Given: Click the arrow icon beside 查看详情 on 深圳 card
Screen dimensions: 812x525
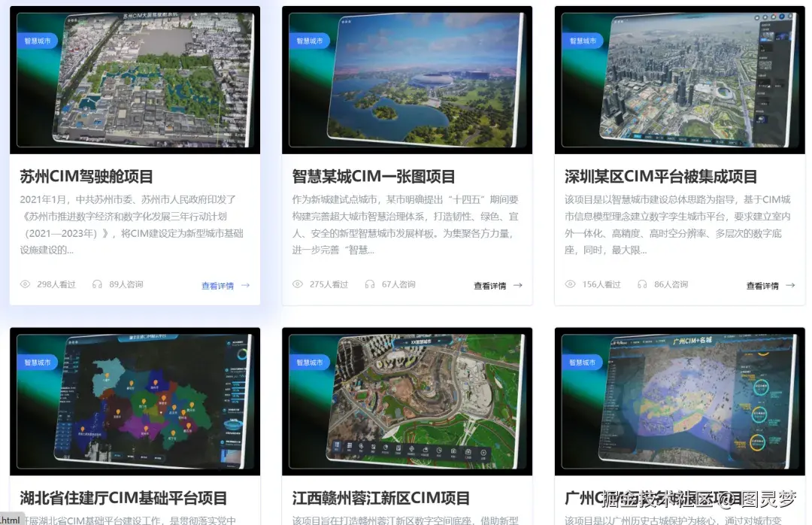Looking at the screenshot, I should point(792,284).
